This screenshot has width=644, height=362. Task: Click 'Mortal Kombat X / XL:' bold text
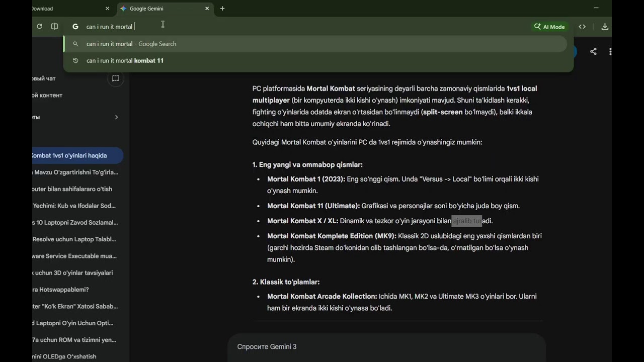[x=302, y=221]
